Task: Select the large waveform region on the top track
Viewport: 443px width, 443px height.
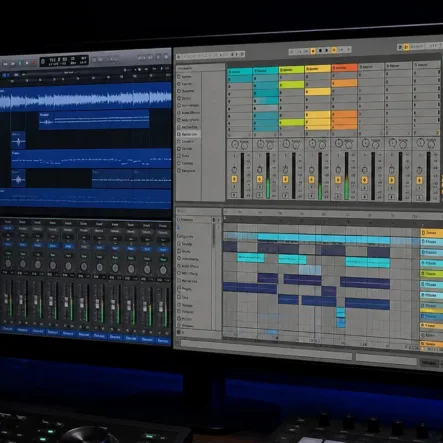Action: click(x=86, y=98)
